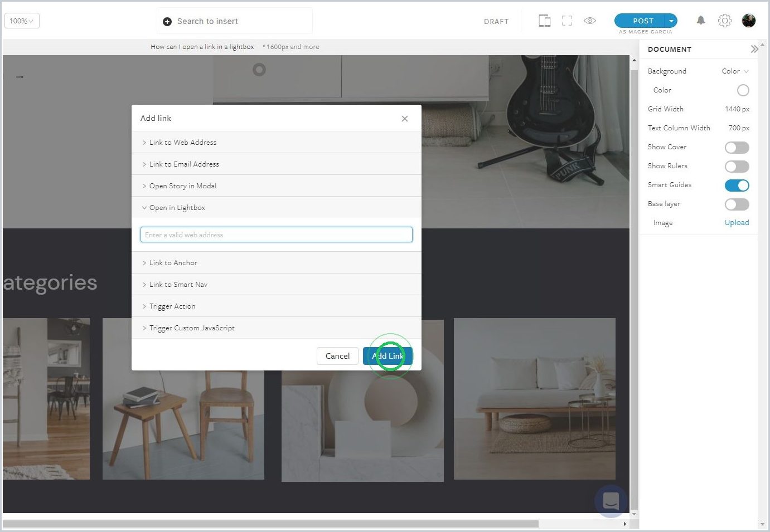
Task: Expand Open Story in Modal section
Action: pyautogui.click(x=277, y=186)
